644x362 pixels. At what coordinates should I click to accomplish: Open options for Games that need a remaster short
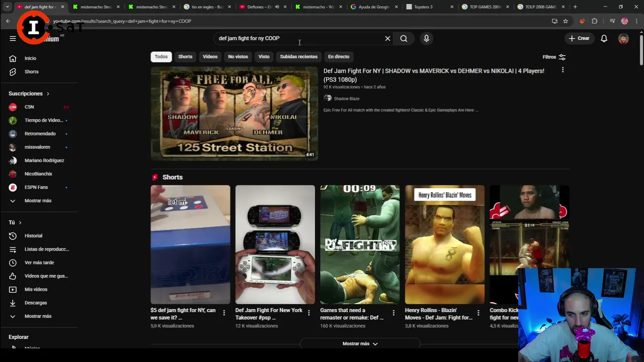click(x=393, y=313)
